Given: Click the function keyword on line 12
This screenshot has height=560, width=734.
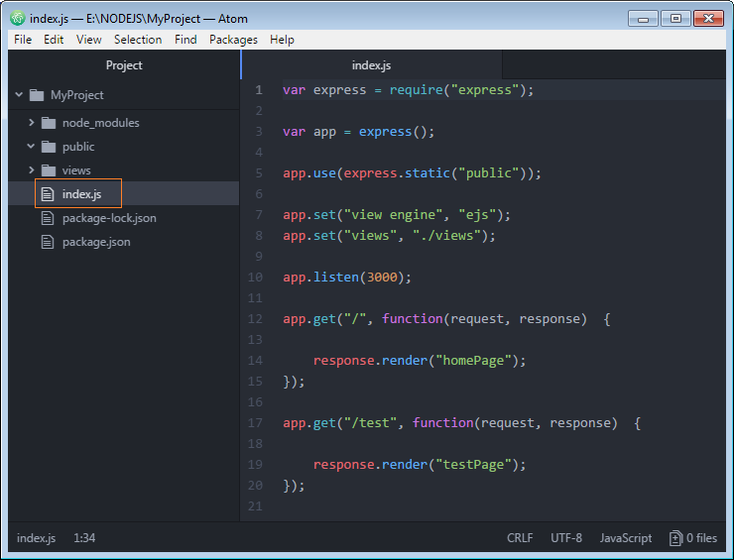Looking at the screenshot, I should pyautogui.click(x=413, y=318).
